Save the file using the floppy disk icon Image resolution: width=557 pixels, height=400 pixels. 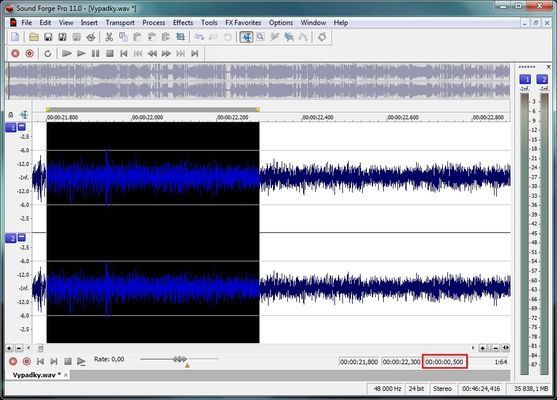[48, 37]
